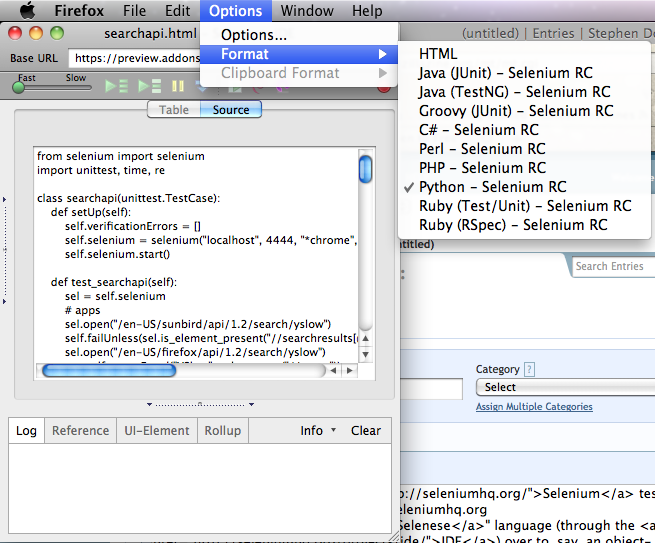Image resolution: width=655 pixels, height=543 pixels.
Task: Switch to the Source tab
Action: click(x=231, y=109)
